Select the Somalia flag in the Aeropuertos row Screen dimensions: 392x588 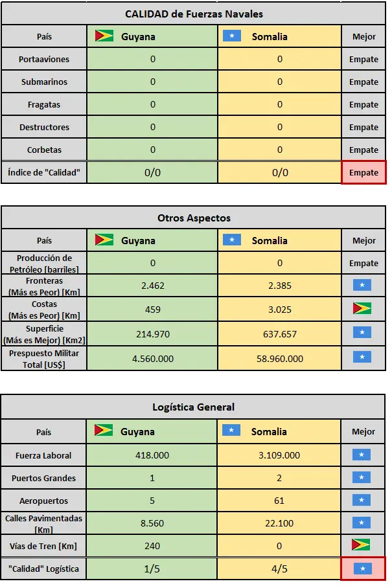coord(362,500)
